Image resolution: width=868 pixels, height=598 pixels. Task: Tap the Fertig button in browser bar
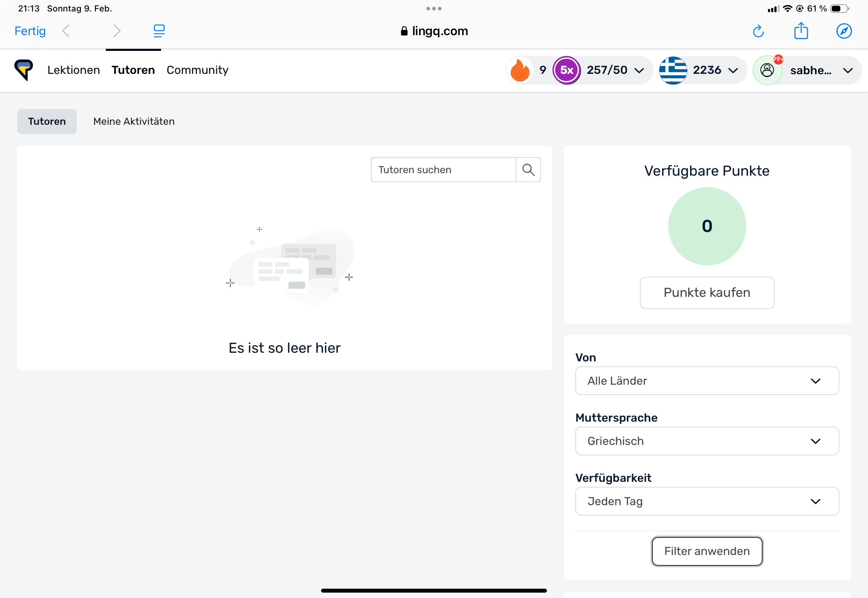click(x=30, y=31)
